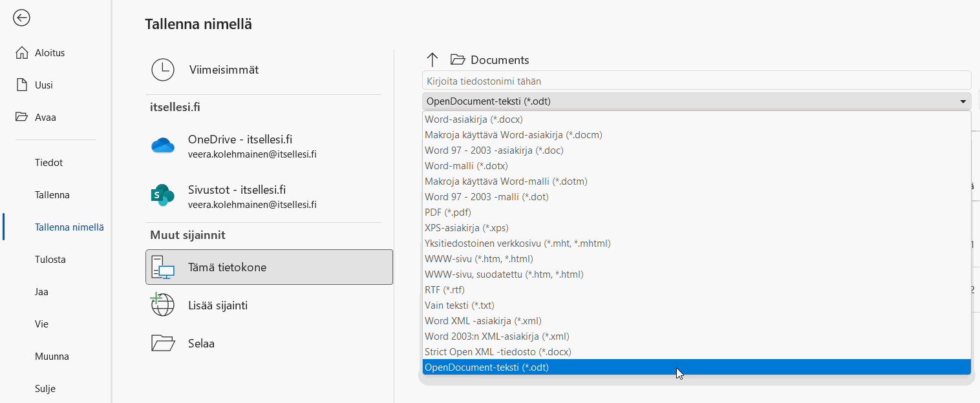This screenshot has height=403, width=980.
Task: Click the Uusi new document icon
Action: pos(22,85)
